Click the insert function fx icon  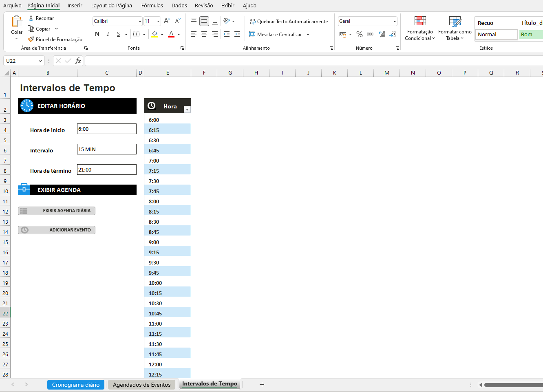click(x=78, y=61)
